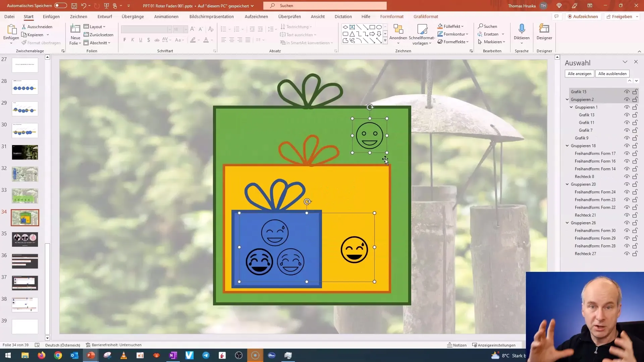
Task: Click the Zeichnen ribbon tab
Action: [78, 17]
